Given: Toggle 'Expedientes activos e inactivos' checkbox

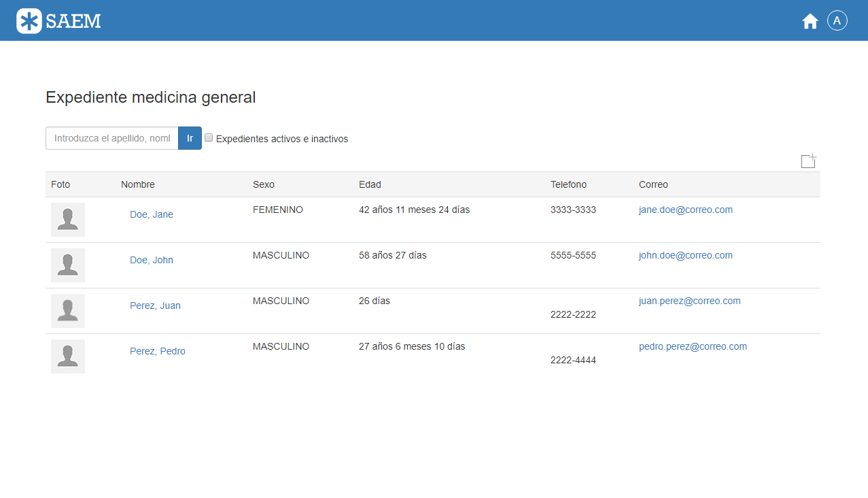Looking at the screenshot, I should tap(209, 137).
